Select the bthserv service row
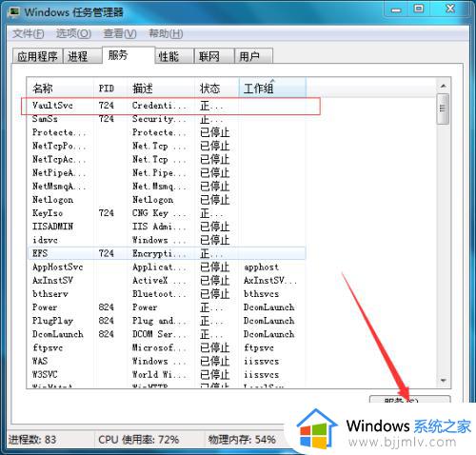Screen dimensions: 476x455 [167, 294]
